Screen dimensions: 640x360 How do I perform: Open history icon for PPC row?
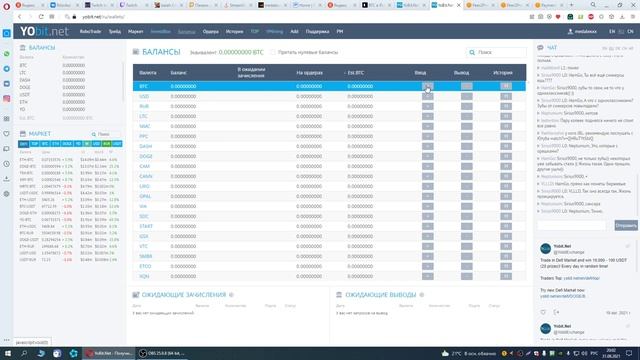click(506, 136)
